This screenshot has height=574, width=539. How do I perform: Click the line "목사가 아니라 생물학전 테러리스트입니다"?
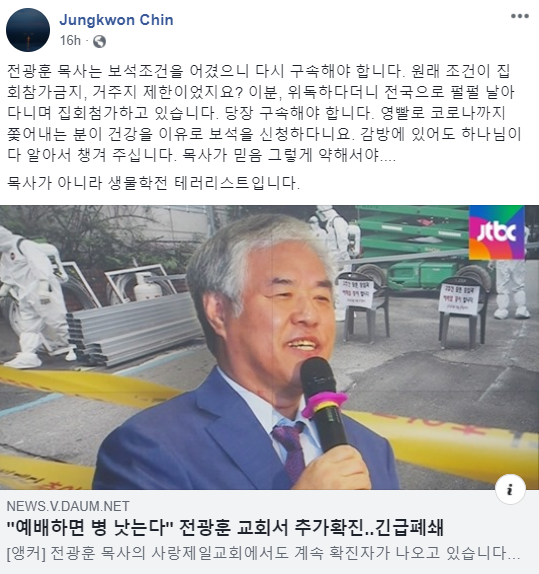tap(153, 183)
